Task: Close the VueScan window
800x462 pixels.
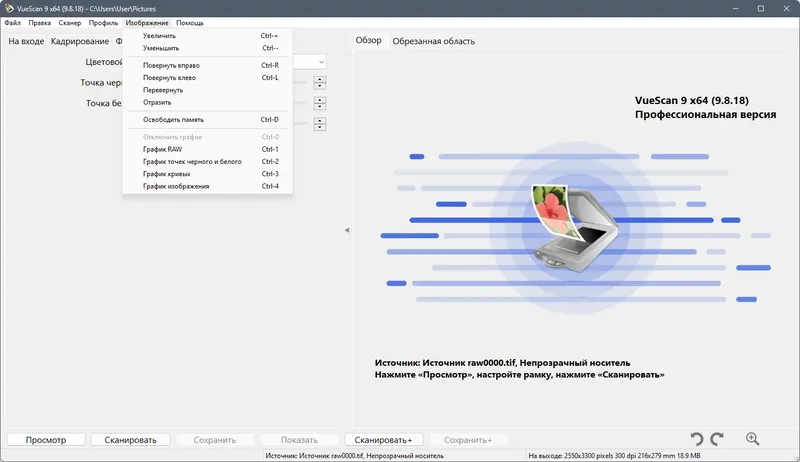Action: 786,8
